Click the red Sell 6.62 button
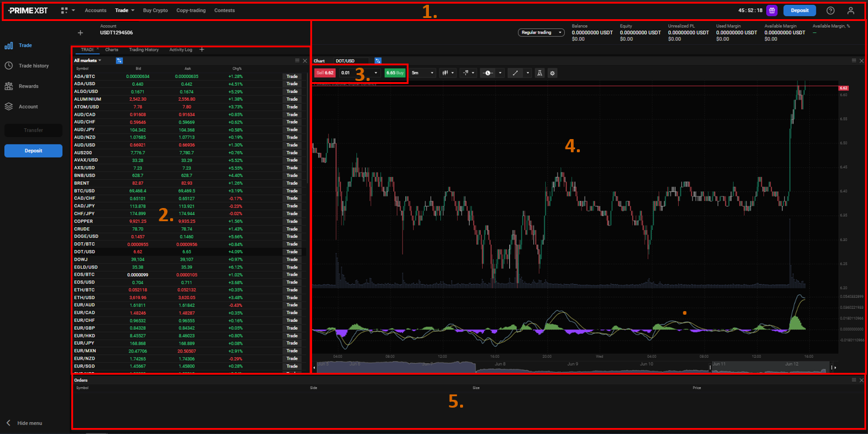Viewport: 868px width, 434px height. [x=325, y=73]
